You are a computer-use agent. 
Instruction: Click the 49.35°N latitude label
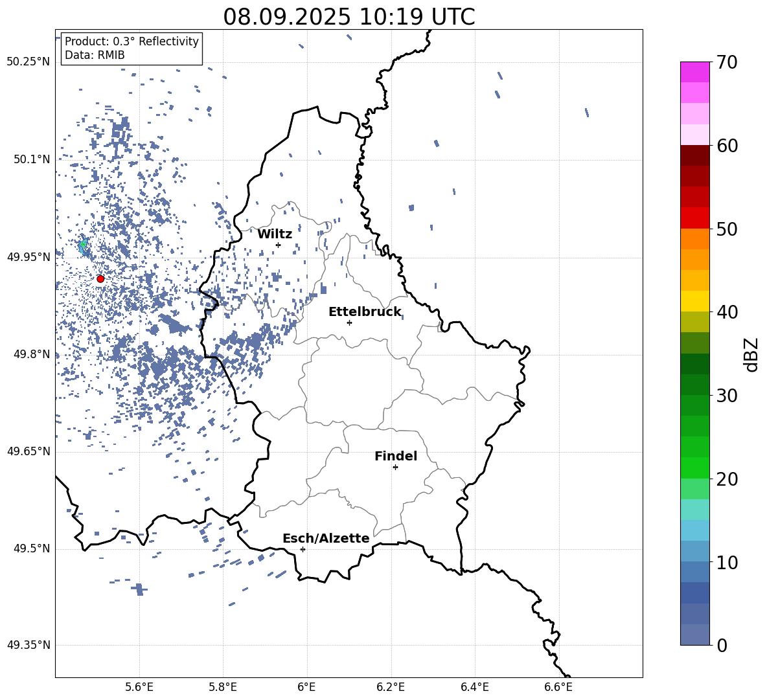29,645
